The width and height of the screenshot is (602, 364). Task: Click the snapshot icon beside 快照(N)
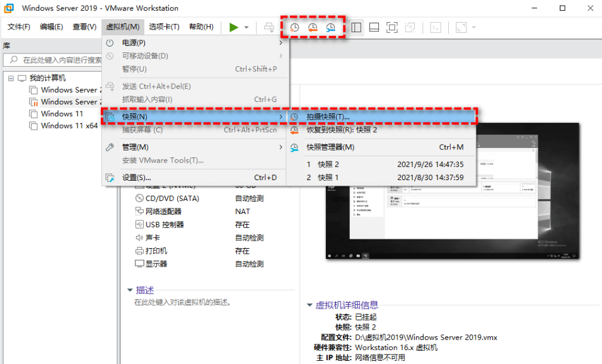(110, 117)
